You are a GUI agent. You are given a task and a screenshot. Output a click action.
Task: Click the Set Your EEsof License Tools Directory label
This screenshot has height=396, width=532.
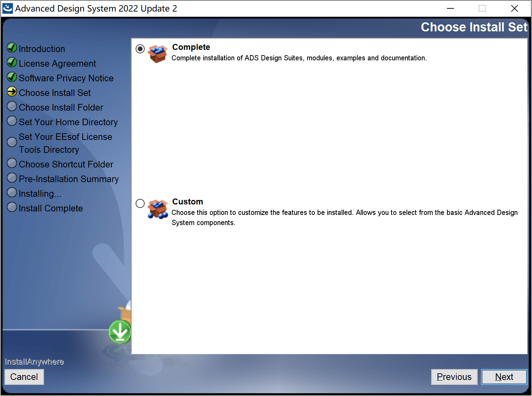[x=66, y=143]
